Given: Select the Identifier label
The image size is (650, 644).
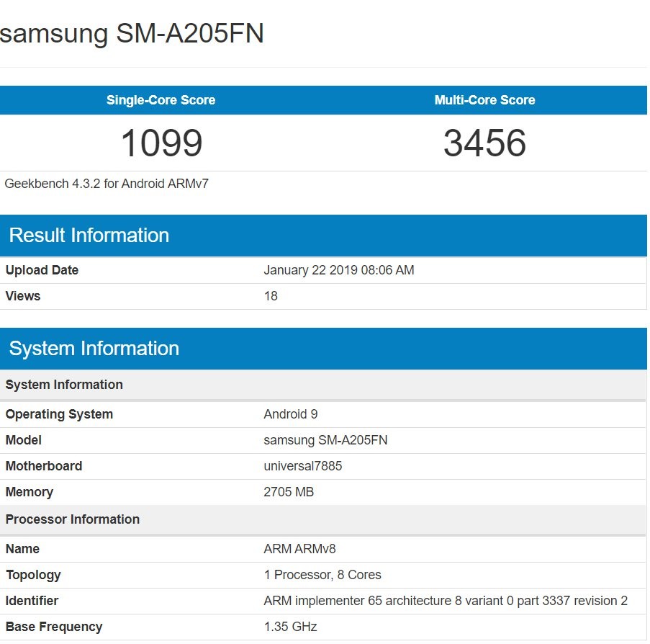Looking at the screenshot, I should coord(32,601).
